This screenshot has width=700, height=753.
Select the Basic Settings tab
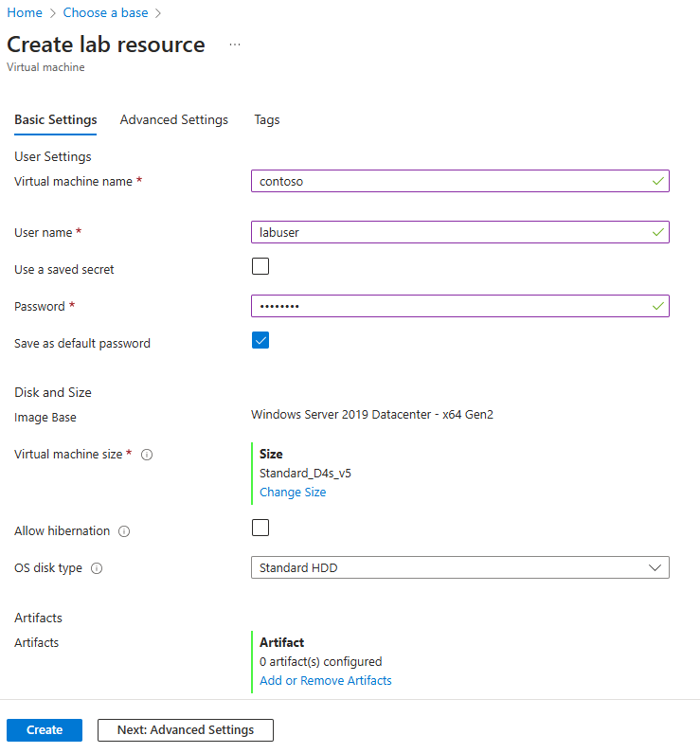[56, 120]
